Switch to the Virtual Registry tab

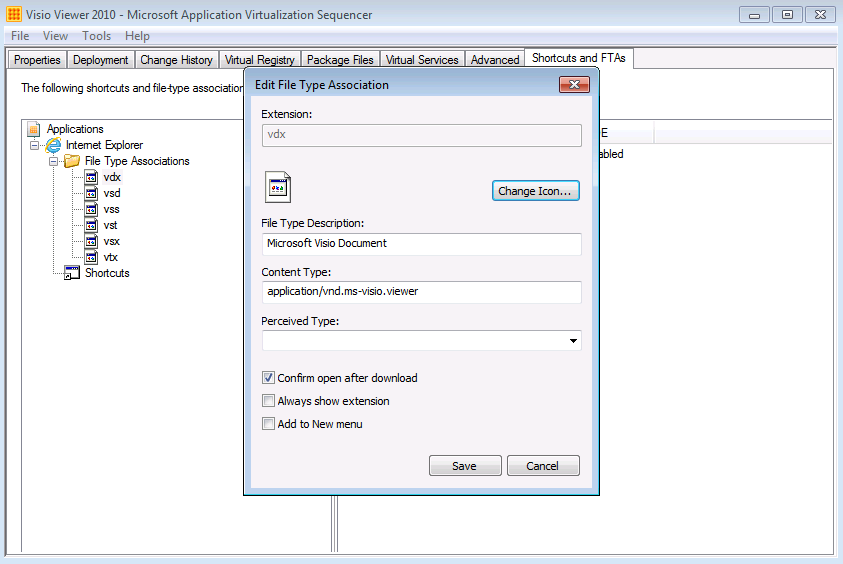click(260, 60)
